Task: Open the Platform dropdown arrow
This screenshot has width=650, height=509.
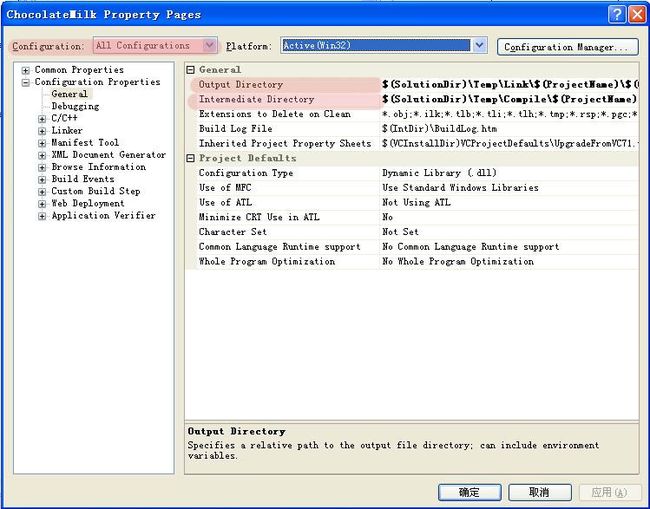Action: 479,45
